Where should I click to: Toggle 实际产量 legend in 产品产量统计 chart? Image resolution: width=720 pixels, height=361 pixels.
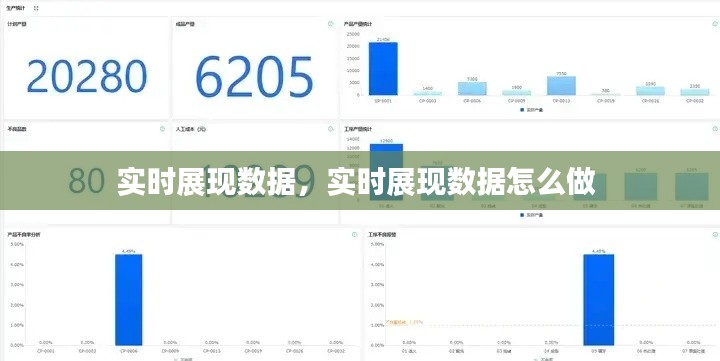pos(532,110)
